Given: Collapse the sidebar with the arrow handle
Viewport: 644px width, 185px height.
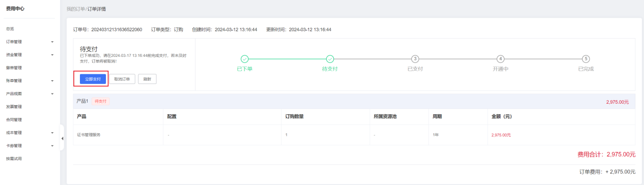Looking at the screenshot, I should pyautogui.click(x=62, y=138).
